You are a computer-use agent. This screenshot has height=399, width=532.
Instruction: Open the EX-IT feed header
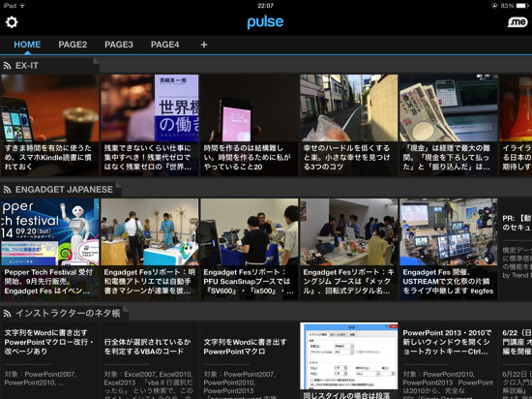click(49, 66)
